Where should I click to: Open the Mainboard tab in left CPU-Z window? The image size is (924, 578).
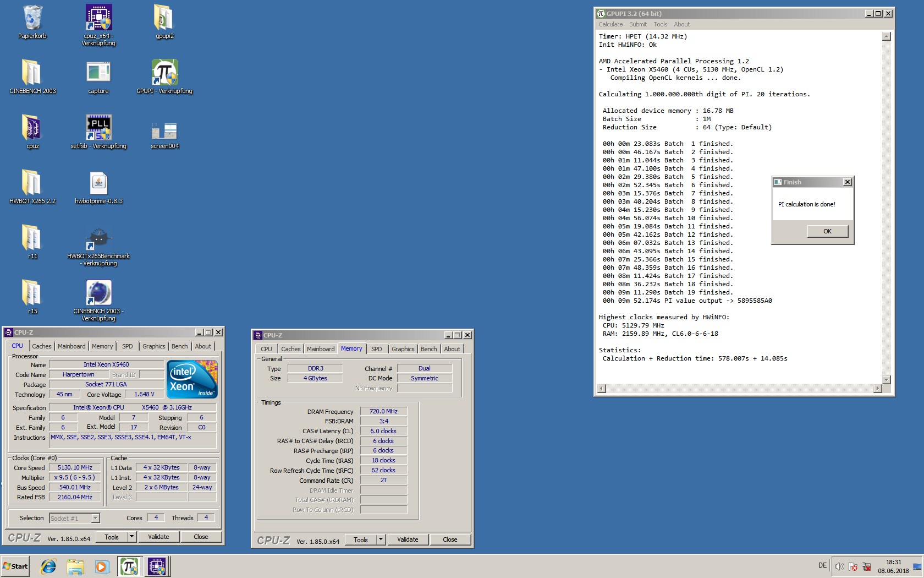pyautogui.click(x=71, y=346)
